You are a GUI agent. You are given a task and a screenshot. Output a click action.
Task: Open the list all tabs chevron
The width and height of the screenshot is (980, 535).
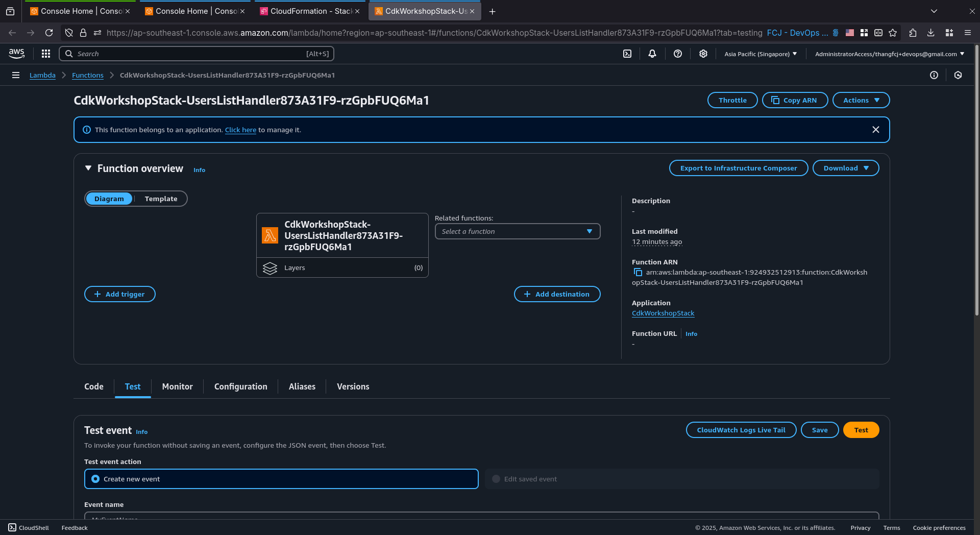coord(934,11)
